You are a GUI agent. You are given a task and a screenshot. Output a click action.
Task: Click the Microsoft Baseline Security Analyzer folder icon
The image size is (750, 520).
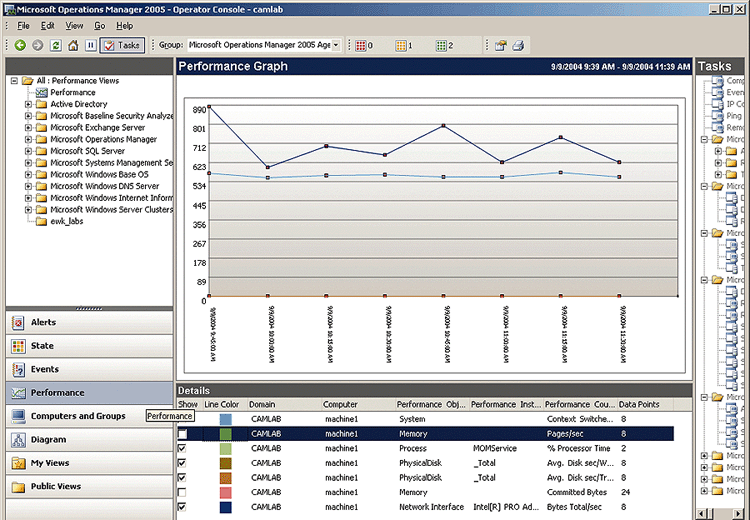42,116
